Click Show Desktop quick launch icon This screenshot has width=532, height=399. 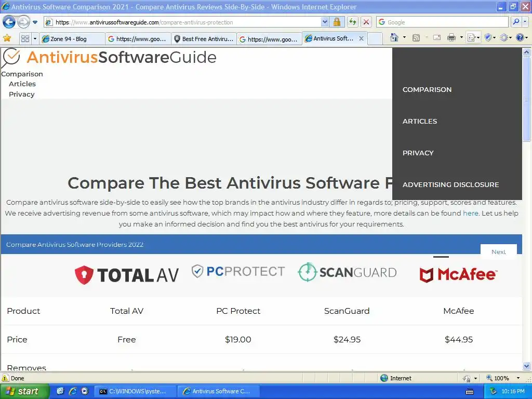(60, 391)
